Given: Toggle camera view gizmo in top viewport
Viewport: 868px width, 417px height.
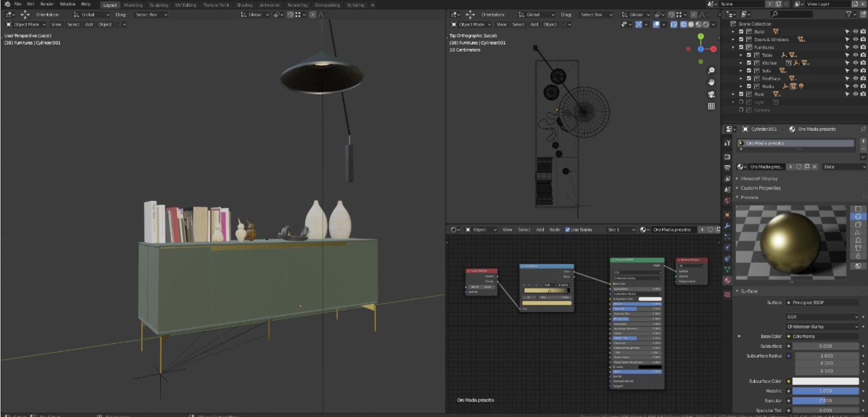Looking at the screenshot, I should [711, 95].
